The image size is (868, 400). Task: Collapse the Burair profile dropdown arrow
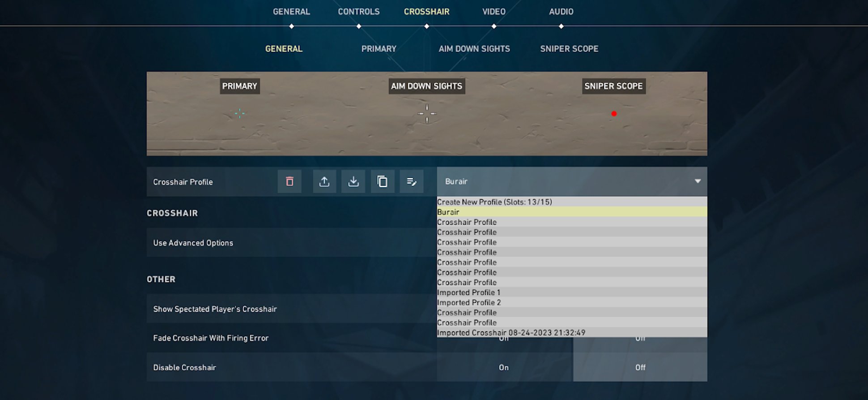698,181
